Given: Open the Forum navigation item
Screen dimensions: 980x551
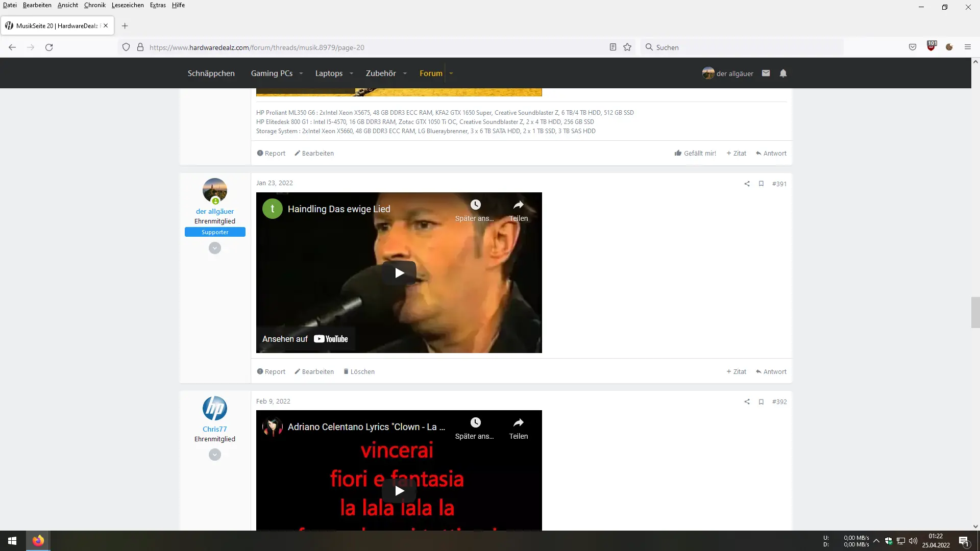Looking at the screenshot, I should point(431,73).
